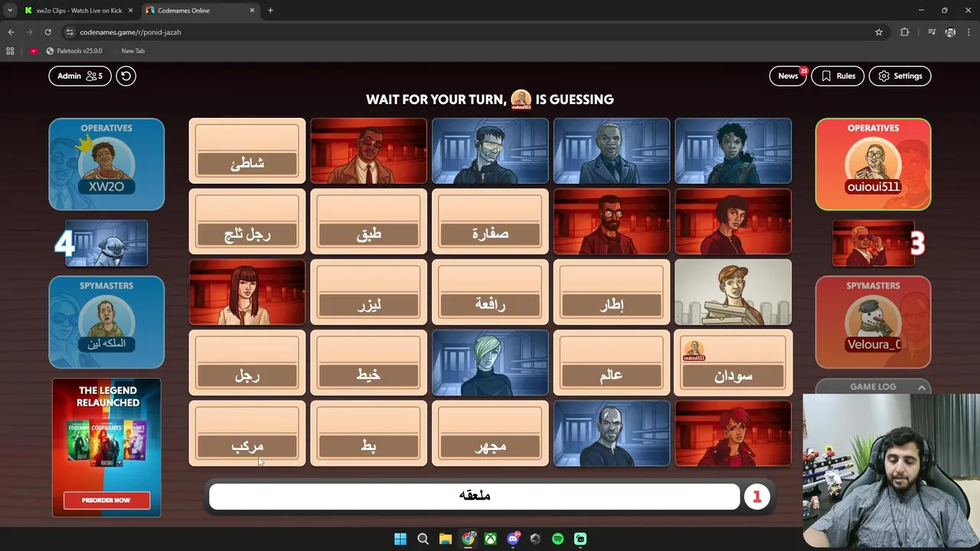Open Paletools bookmark

tap(74, 51)
